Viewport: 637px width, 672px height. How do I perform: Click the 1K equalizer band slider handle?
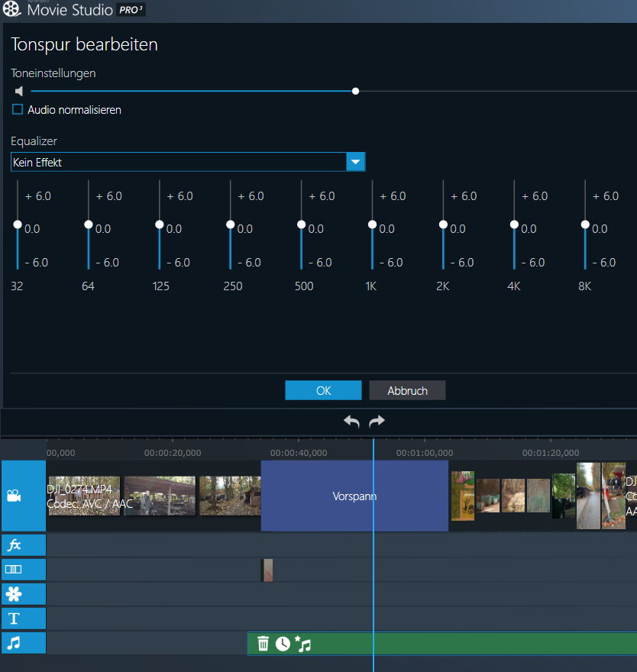tap(372, 225)
